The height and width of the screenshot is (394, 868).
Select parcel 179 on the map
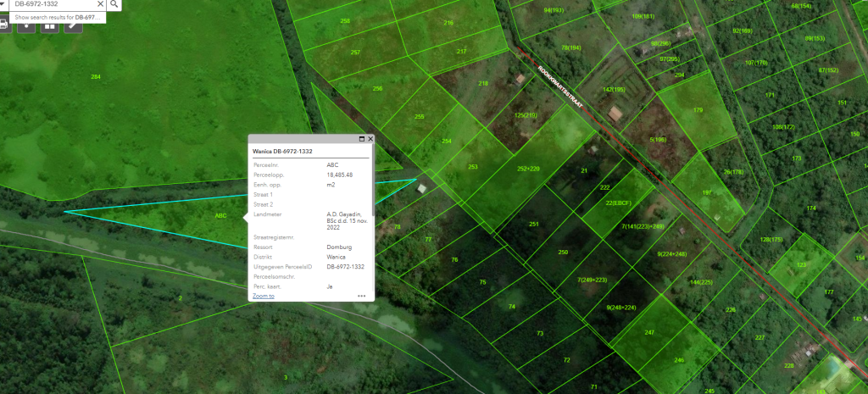[698, 110]
